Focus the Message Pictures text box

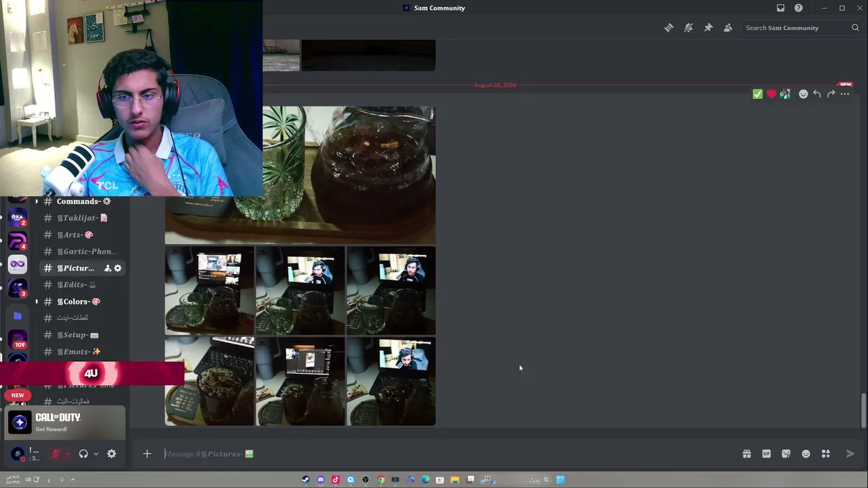click(448, 454)
